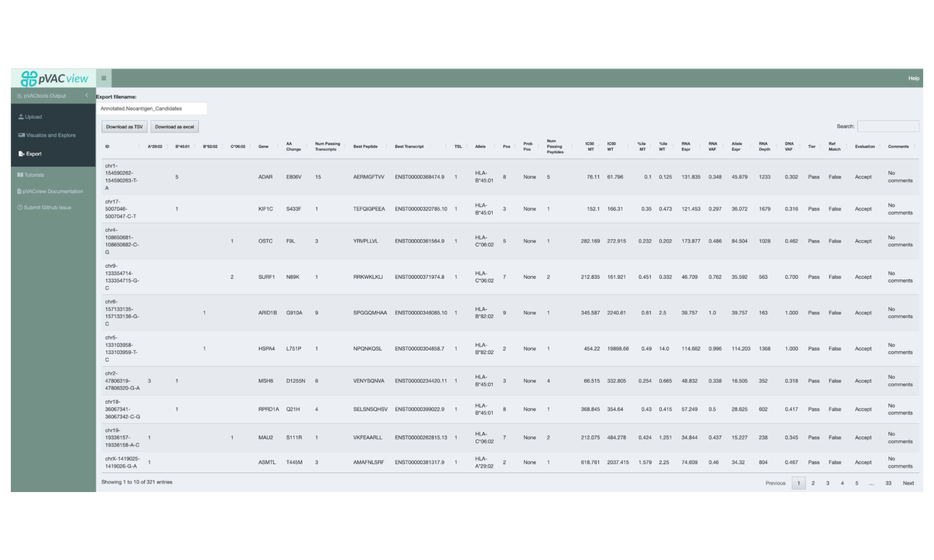
Task: Collapse the pVACtools Output menu chevron
Action: click(86, 96)
